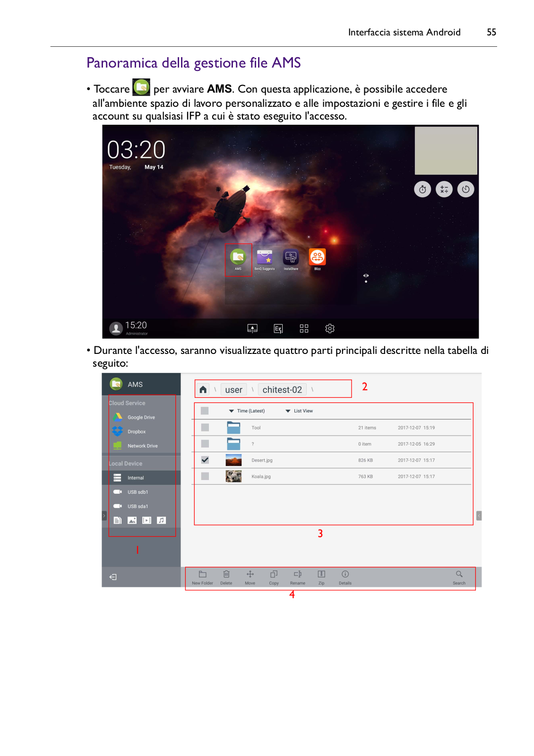Open settings gear in home taskbar

(330, 328)
